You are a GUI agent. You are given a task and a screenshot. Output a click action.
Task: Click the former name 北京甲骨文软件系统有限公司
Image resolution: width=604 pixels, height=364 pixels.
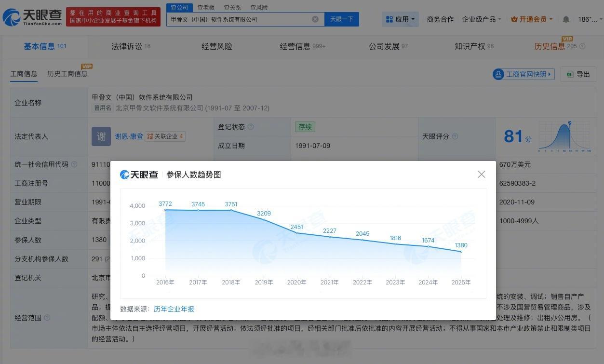[160, 108]
